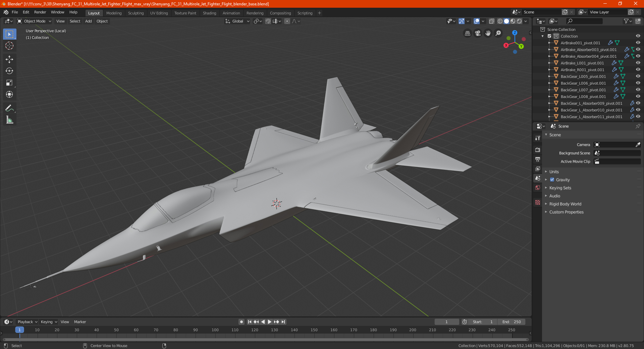Click the timeline scrollbar
Screen dimensions: 644x349
[x=266, y=340]
